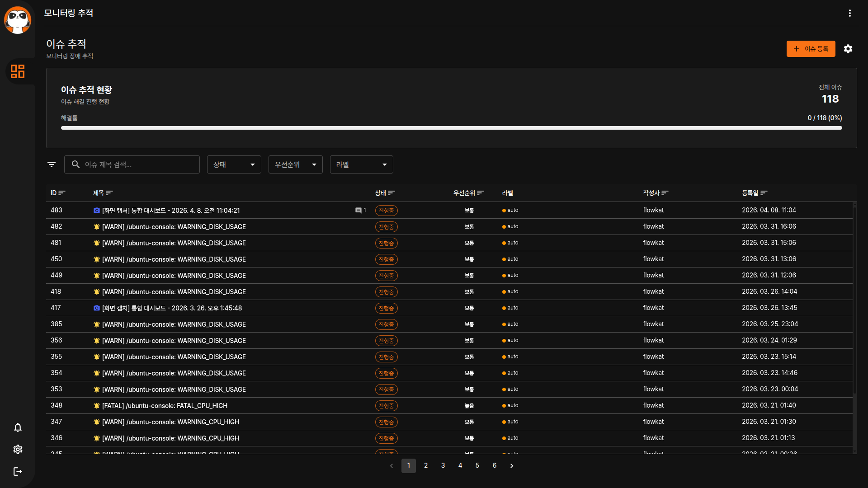Screen dimensions: 868x488
Task: Open the three-dot menu at top right
Action: (850, 13)
